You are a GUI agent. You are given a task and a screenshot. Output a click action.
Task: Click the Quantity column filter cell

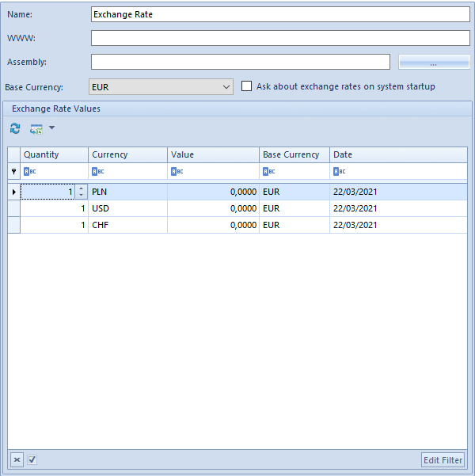(54, 172)
